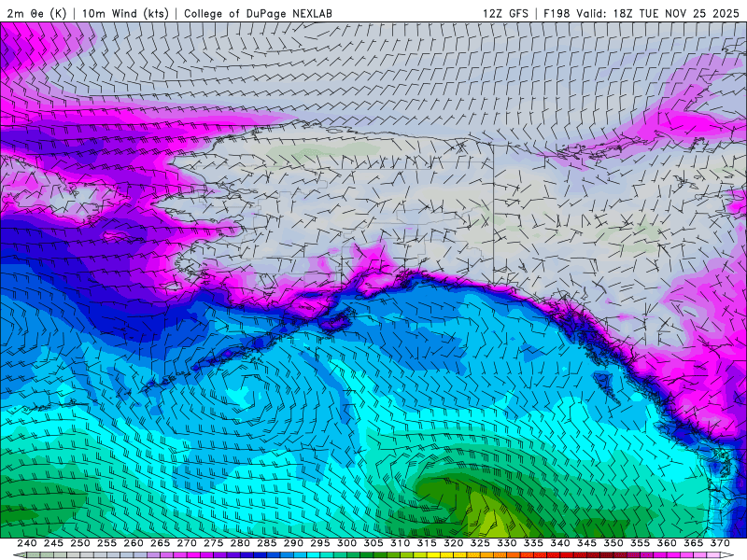Click the 280 value on the color scale

tap(240, 543)
